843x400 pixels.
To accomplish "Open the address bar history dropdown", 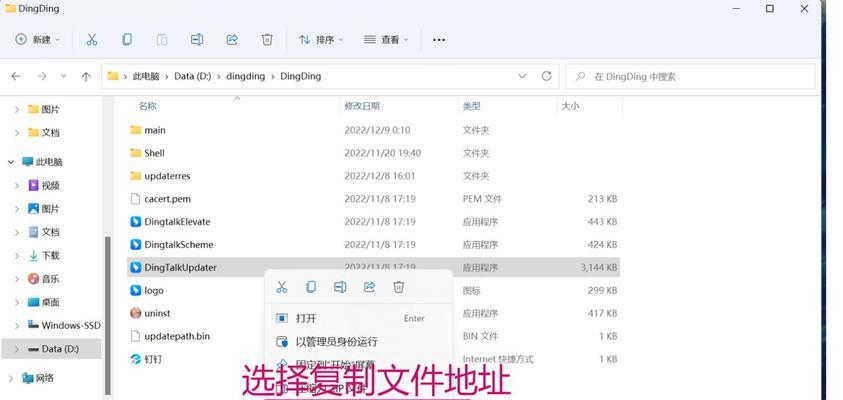I will click(521, 76).
